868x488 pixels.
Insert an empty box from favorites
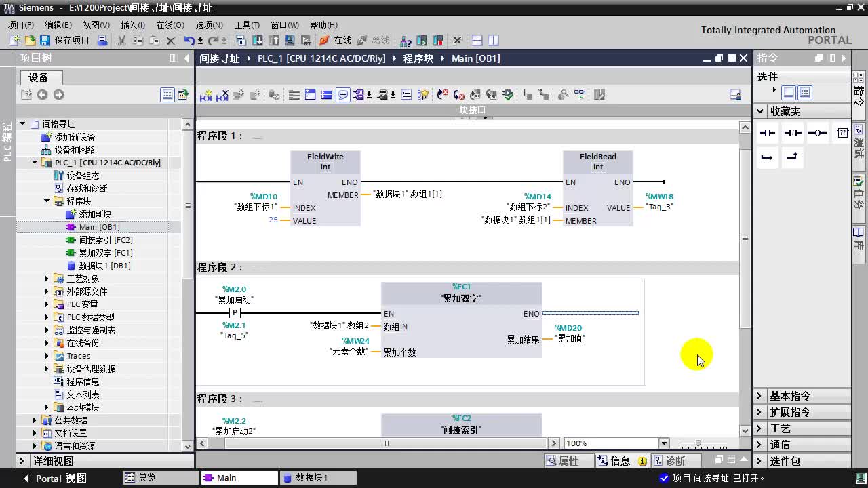pyautogui.click(x=842, y=133)
